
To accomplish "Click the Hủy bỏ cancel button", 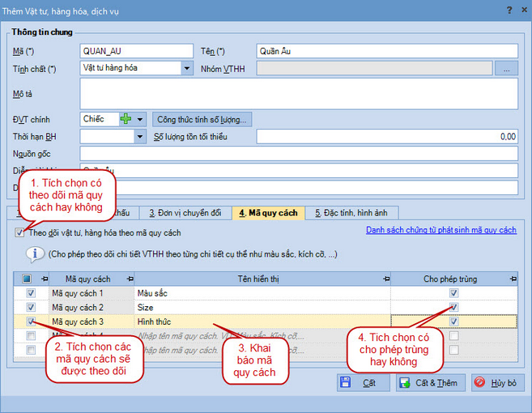I will click(497, 383).
